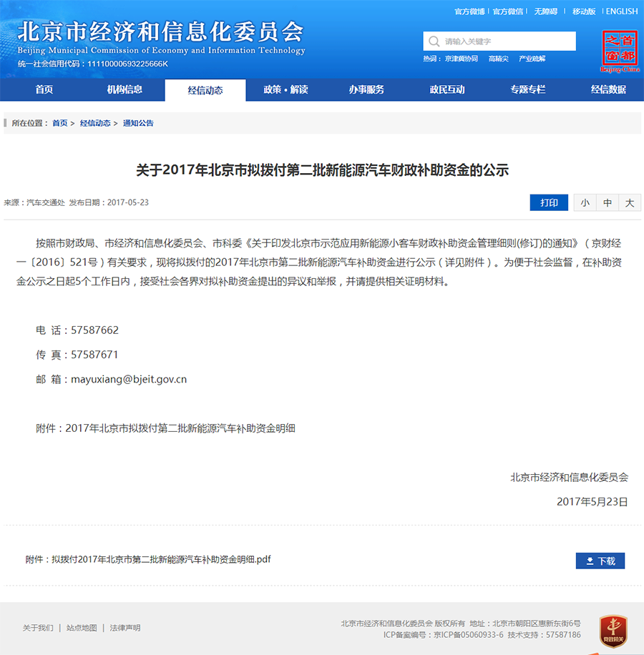Set font size to medium 中

point(608,203)
